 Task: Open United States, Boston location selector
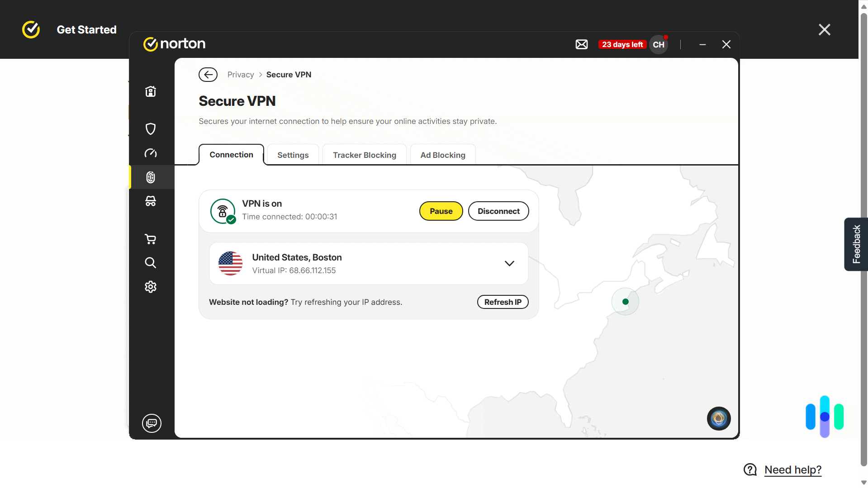click(369, 264)
